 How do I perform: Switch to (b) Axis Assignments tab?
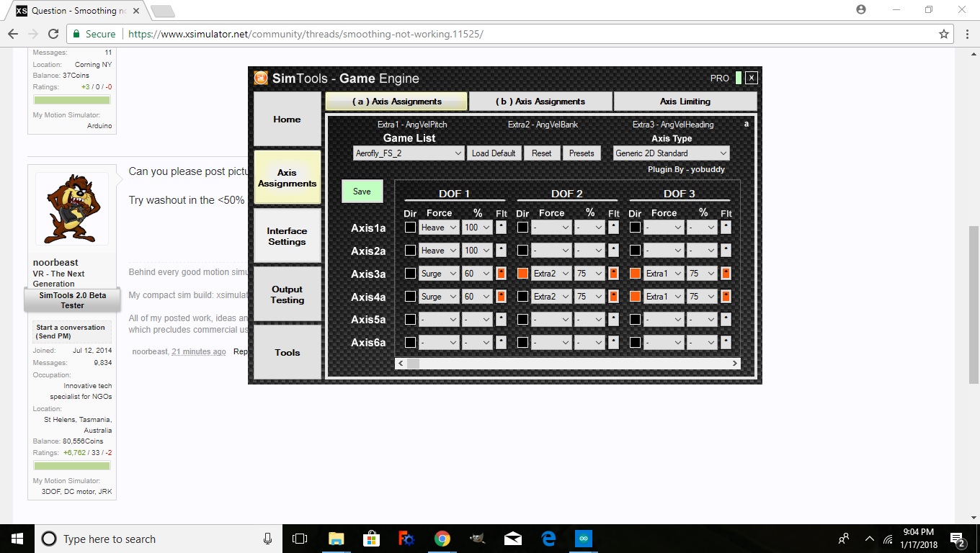pos(540,102)
